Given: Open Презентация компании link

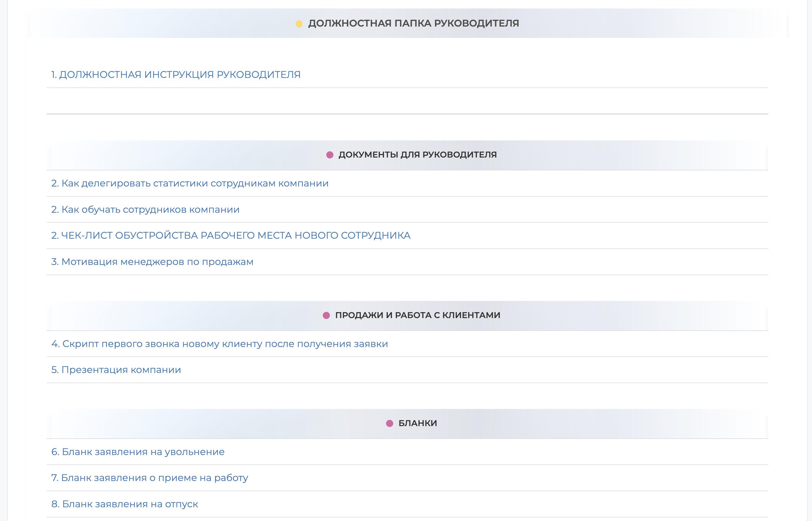Looking at the screenshot, I should pos(116,370).
